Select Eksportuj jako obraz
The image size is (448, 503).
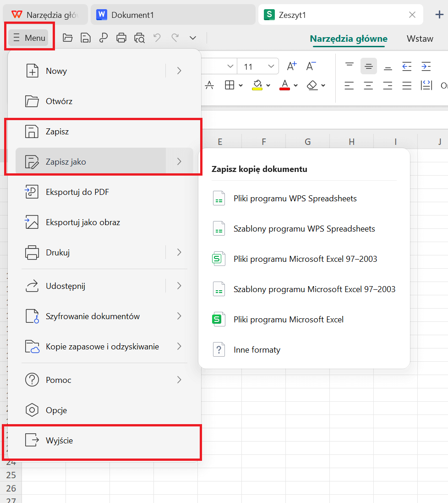pos(104,222)
